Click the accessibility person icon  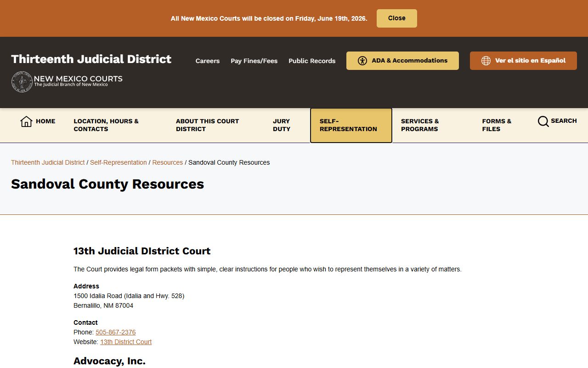tap(362, 61)
